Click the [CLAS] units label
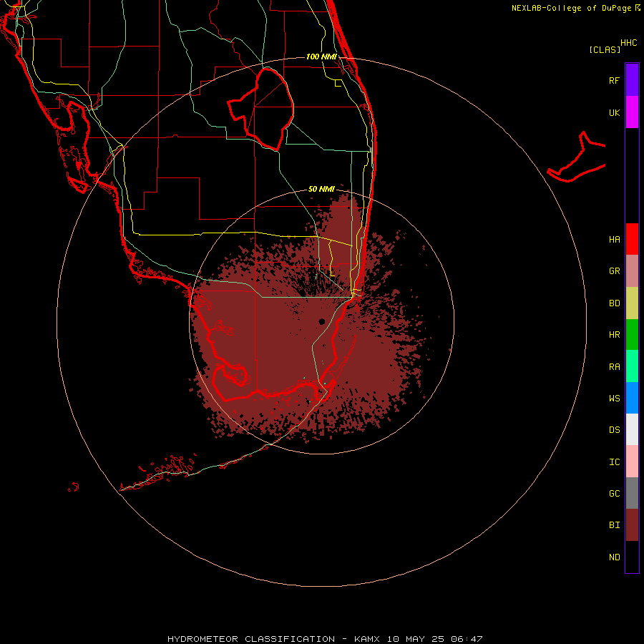This screenshot has height=644, width=644. 605,49
